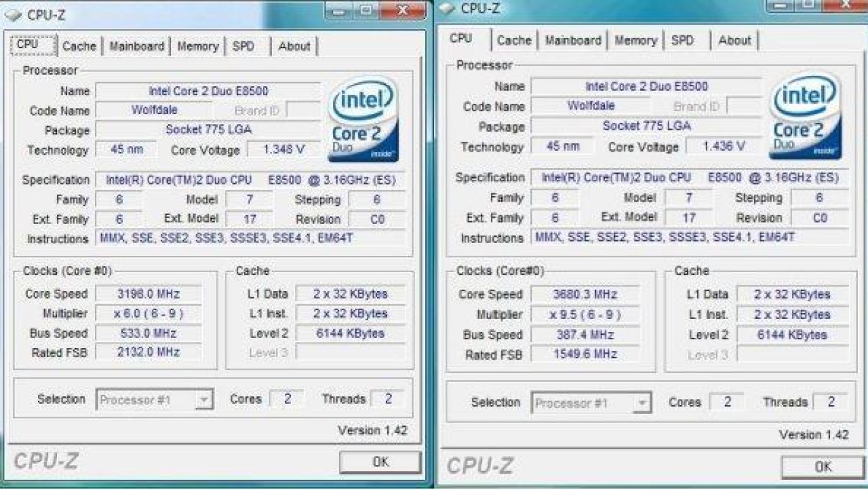868x490 pixels.
Task: Click Socket 775 LGA package in right window
Action: coord(646,126)
